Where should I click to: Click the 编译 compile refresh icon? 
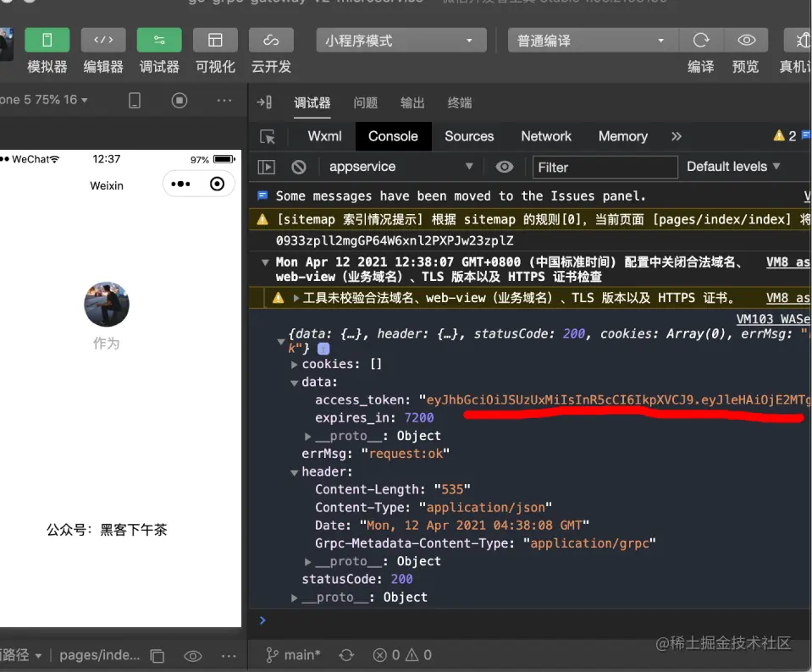coord(701,40)
